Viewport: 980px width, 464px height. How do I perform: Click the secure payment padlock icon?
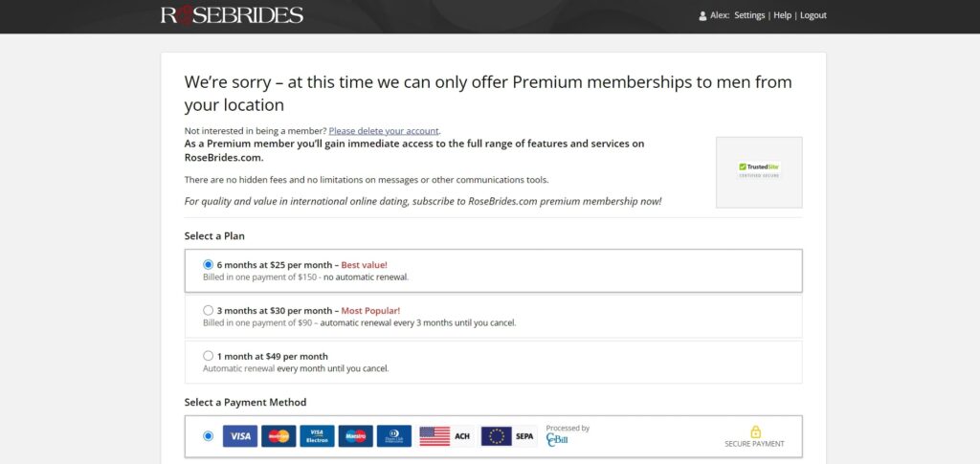tap(755, 431)
